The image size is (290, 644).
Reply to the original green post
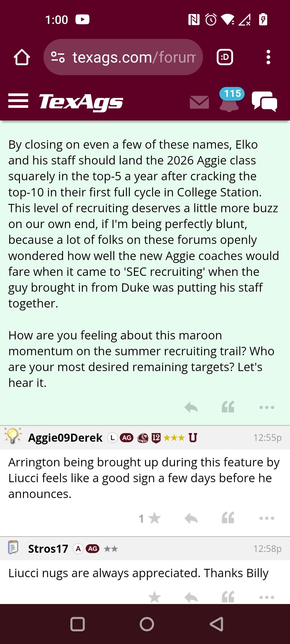coord(191,407)
